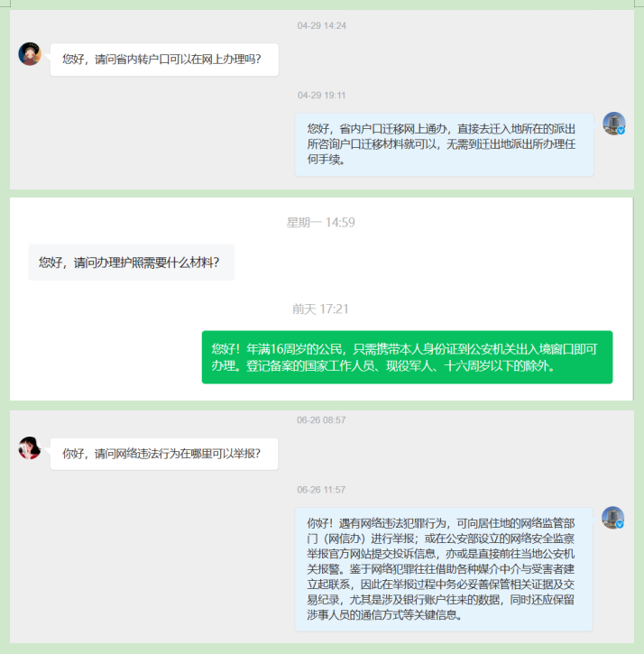644x654 pixels.
Task: Click the 04-29 14:24 timestamp
Action: point(322,26)
